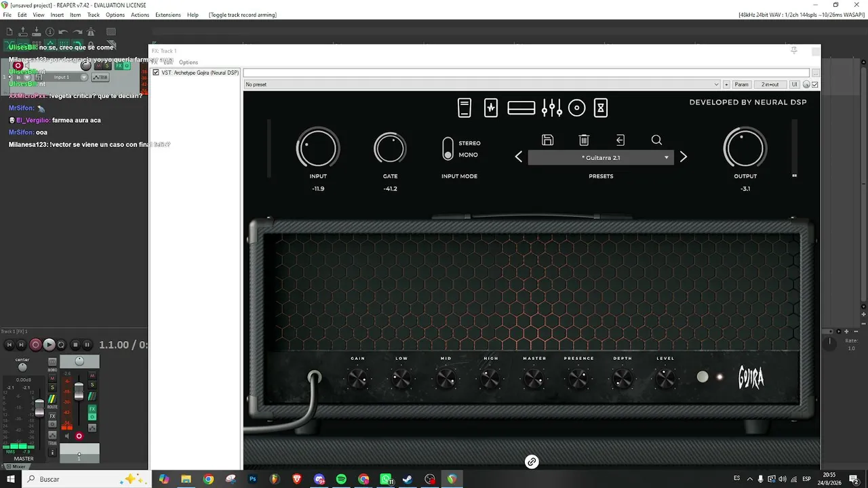Pause playback in the transport bar

pos(87,345)
